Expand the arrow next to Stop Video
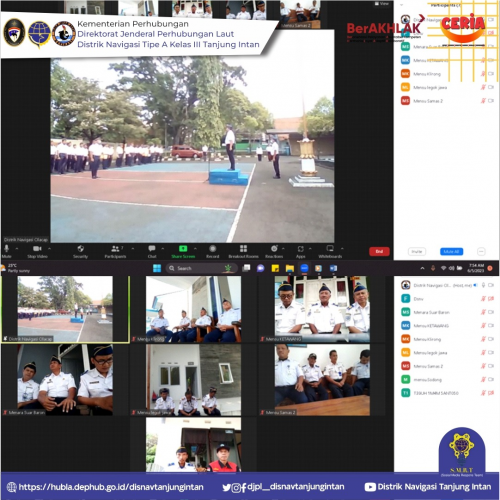This screenshot has width=500, height=500. tap(49, 249)
